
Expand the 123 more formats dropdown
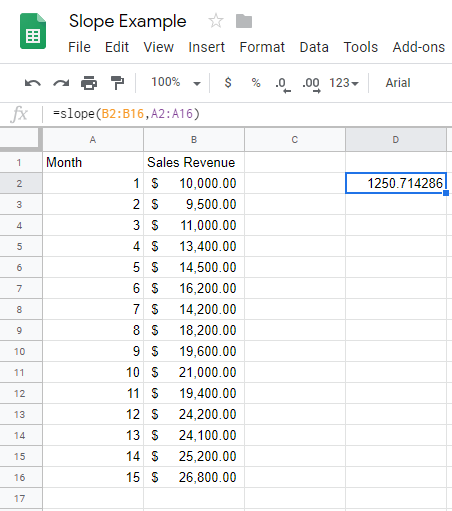click(x=344, y=83)
